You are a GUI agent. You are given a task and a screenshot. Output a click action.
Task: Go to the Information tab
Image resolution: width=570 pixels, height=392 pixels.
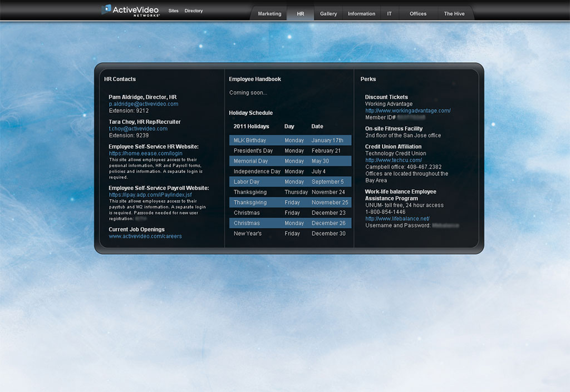pos(361,14)
